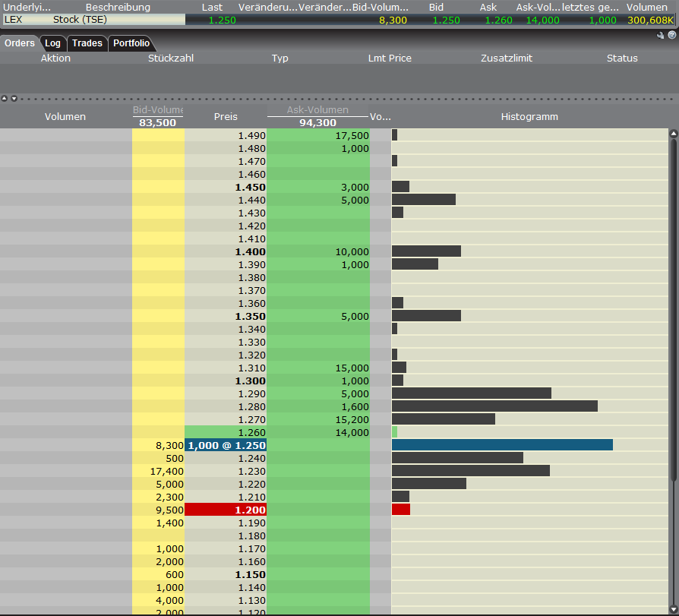This screenshot has width=679, height=616.
Task: Switch to the Log tab
Action: point(52,43)
